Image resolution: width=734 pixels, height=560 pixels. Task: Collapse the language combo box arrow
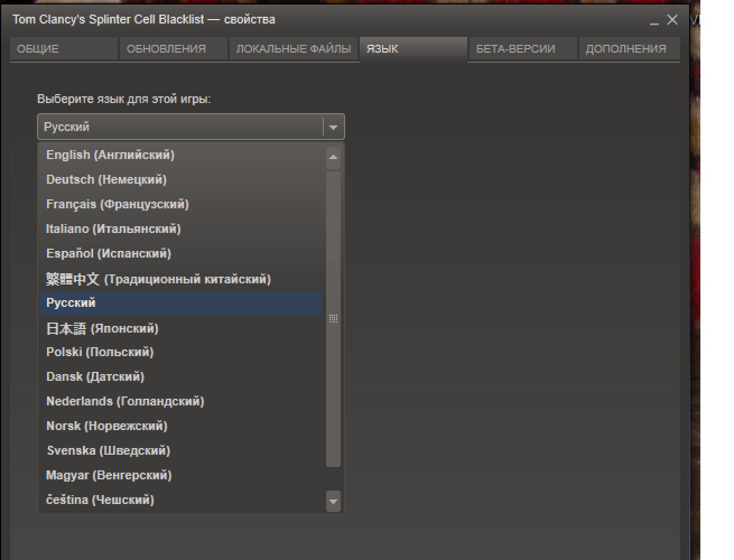[333, 127]
